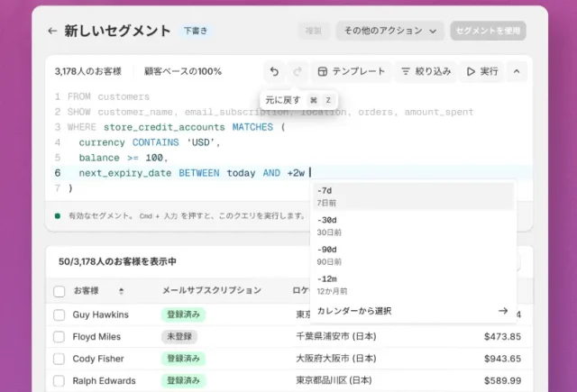The height and width of the screenshot is (392, 577).
Task: Place cursor on line 6 next_expiry_date
Action: [x=125, y=173]
